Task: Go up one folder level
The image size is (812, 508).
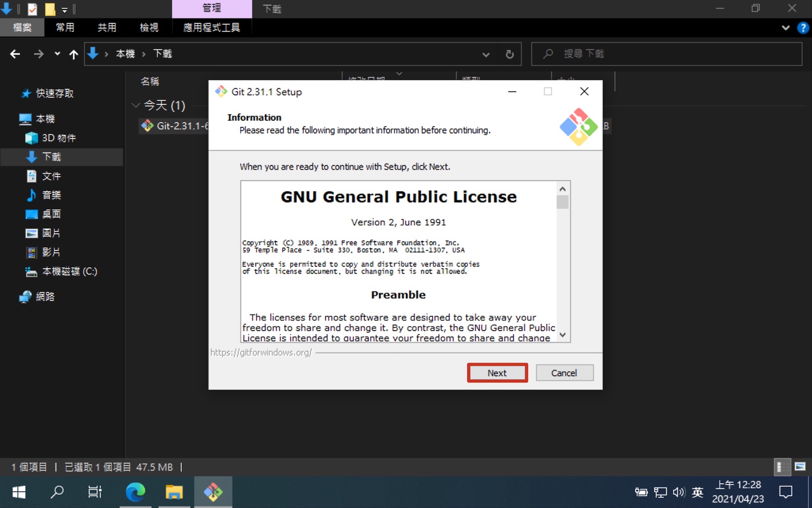Action: pos(74,54)
